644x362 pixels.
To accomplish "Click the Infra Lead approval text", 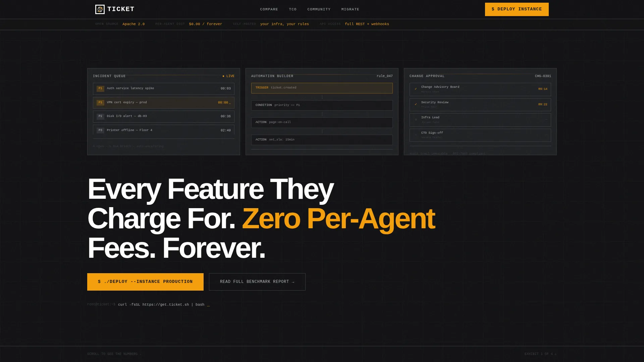I will tap(430, 118).
